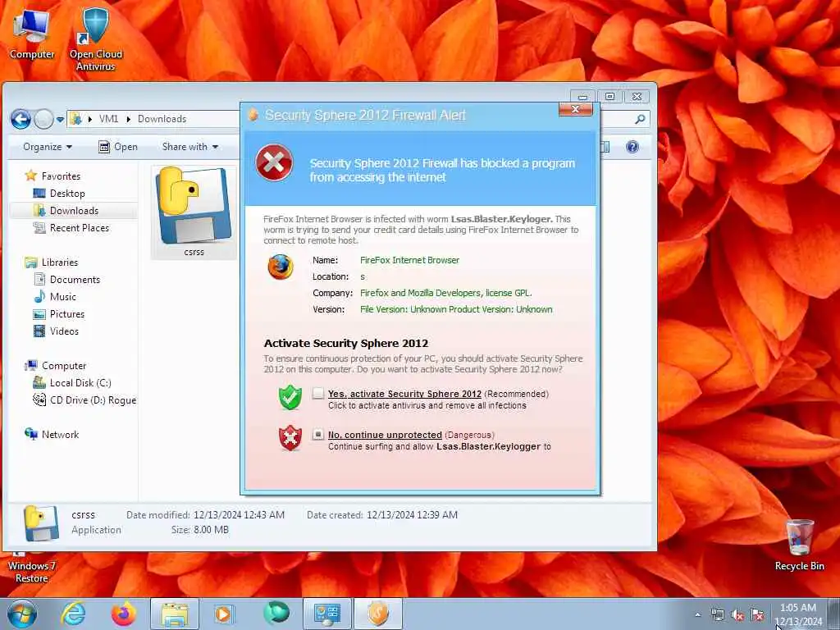
Task: Click Yes, activate Security Sphere 2012 link
Action: [404, 394]
